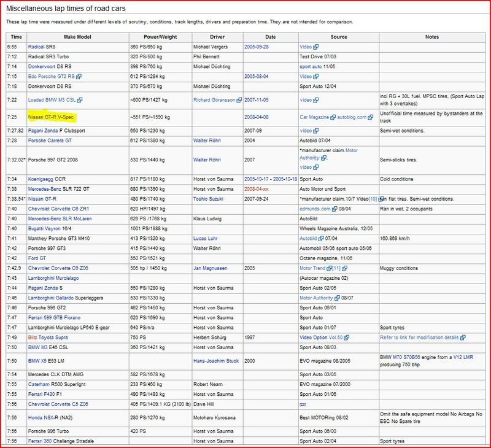Open the V12 LMR link in notes

coord(463,357)
